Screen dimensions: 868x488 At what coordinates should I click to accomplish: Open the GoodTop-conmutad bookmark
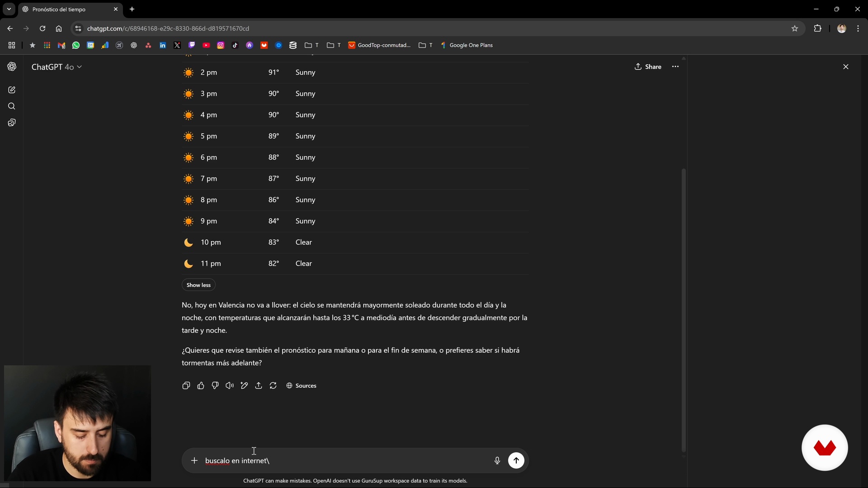[x=379, y=45]
